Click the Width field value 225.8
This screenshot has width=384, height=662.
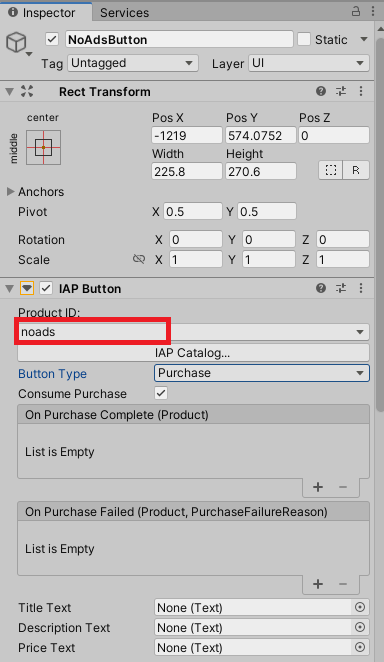coord(187,171)
